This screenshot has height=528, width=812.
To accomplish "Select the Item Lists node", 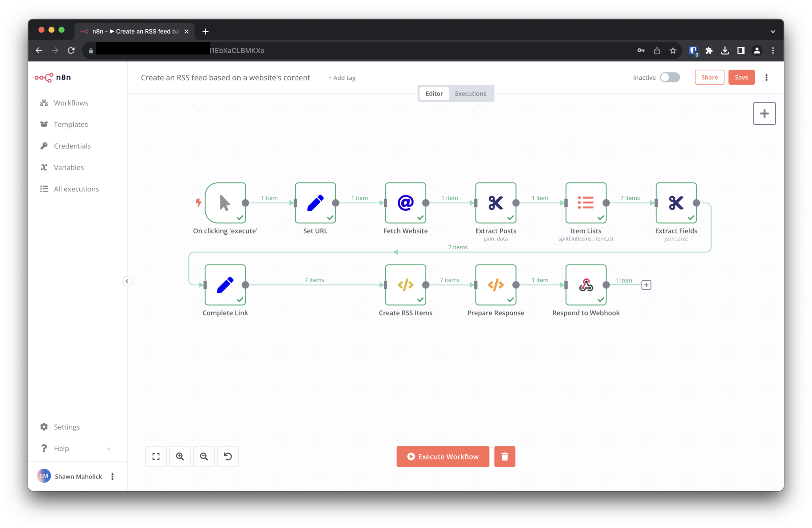I will click(586, 203).
